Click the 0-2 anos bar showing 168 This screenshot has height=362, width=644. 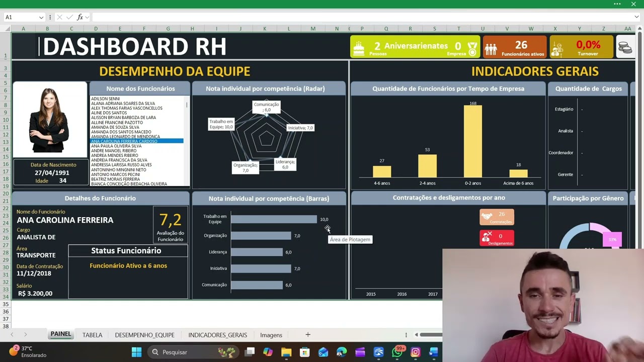473,142
